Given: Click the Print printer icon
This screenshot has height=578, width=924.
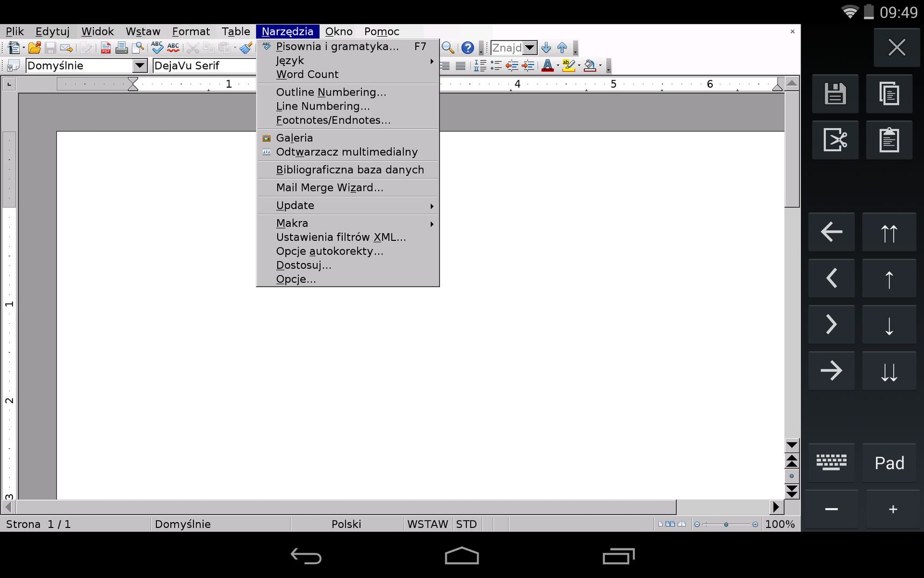Looking at the screenshot, I should click(x=122, y=48).
